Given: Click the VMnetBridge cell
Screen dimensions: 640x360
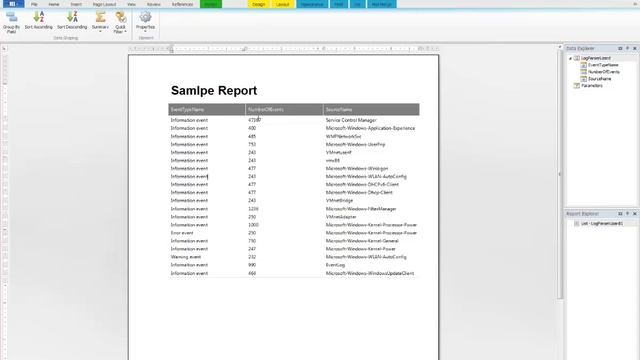Looking at the screenshot, I should (339, 201).
